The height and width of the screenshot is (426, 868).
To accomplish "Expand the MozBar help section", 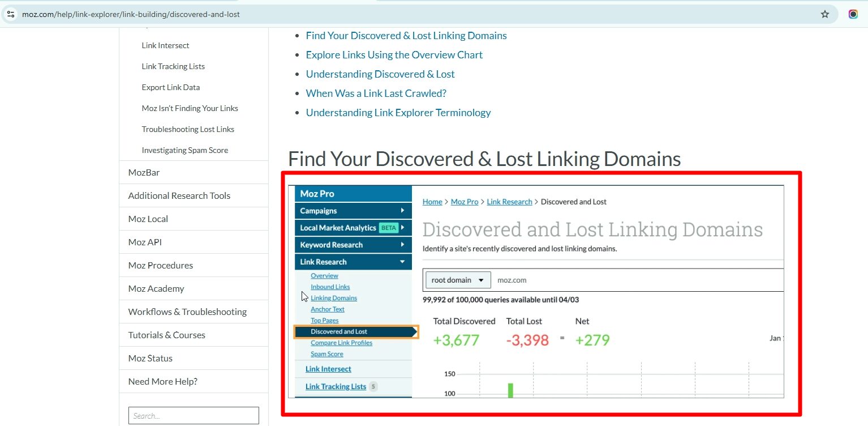I will point(194,172).
